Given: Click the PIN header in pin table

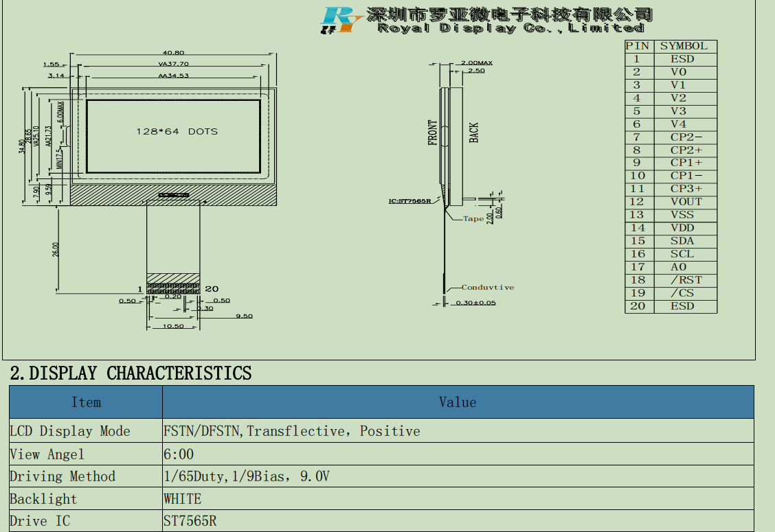Looking at the screenshot, I should (637, 46).
